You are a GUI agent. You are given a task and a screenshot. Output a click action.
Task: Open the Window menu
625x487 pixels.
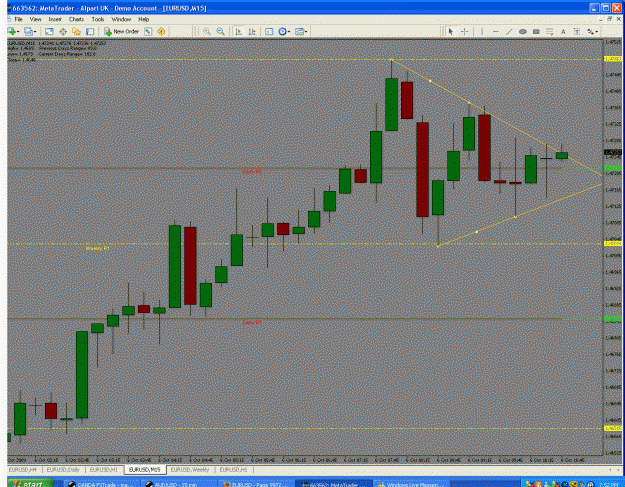click(121, 19)
